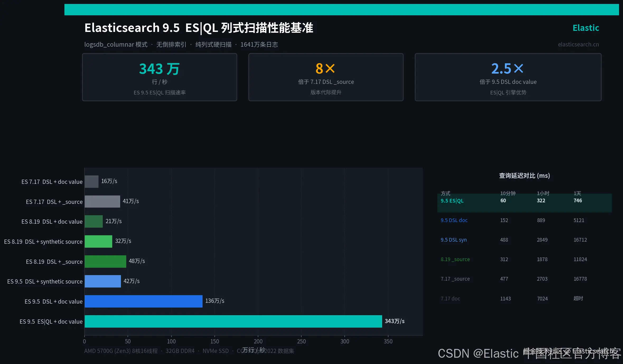Select the "7.17 _source" row label in the table
The width and height of the screenshot is (623, 364).
(x=455, y=279)
